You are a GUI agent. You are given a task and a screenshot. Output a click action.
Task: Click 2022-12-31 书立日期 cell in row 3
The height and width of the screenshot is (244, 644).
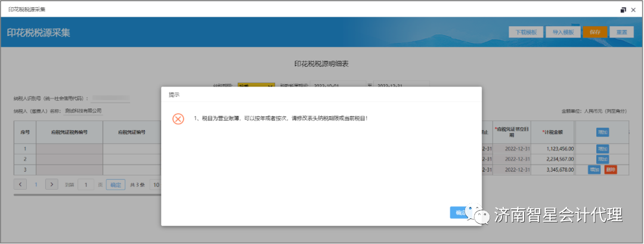coord(512,169)
